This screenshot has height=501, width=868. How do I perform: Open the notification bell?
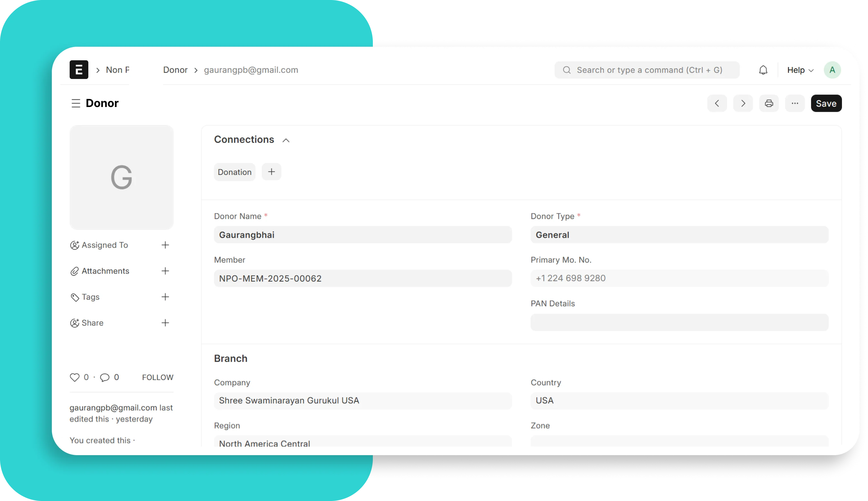click(x=763, y=70)
